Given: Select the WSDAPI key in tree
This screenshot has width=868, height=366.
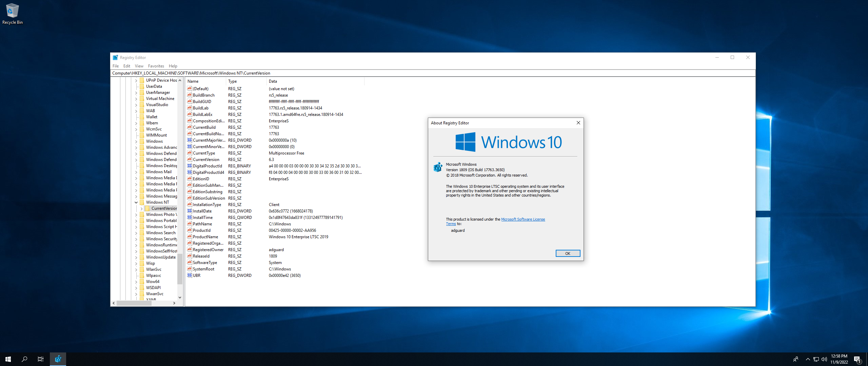Looking at the screenshot, I should [153, 288].
